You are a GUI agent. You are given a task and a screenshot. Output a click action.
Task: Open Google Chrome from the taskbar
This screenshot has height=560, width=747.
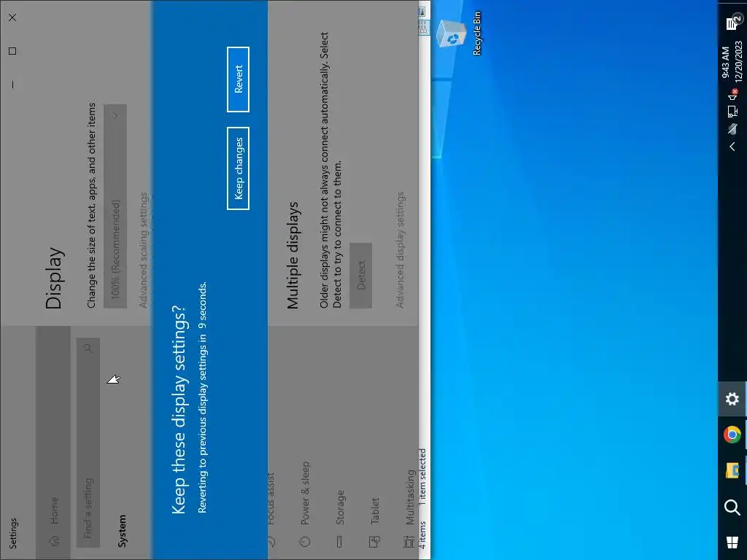[732, 435]
